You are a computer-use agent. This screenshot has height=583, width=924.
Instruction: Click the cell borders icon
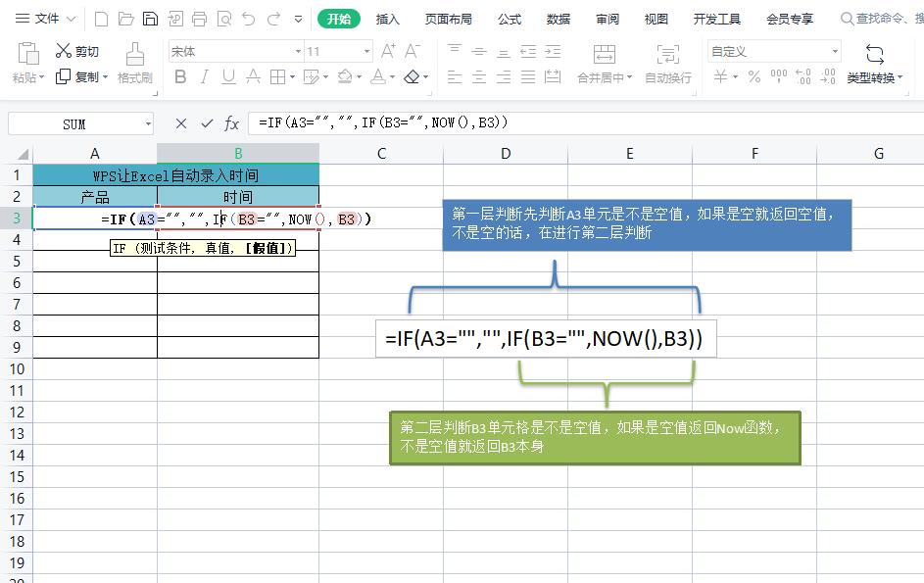pyautogui.click(x=277, y=76)
